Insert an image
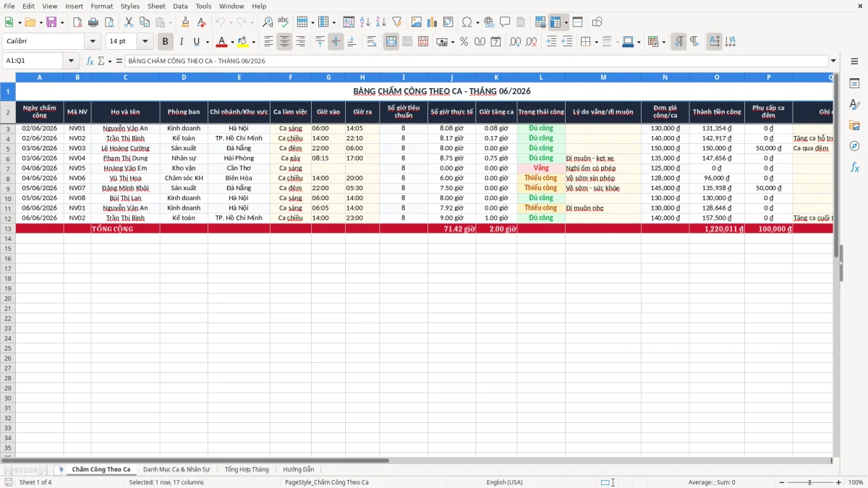Viewport: 868px width, 488px height. 417,22
